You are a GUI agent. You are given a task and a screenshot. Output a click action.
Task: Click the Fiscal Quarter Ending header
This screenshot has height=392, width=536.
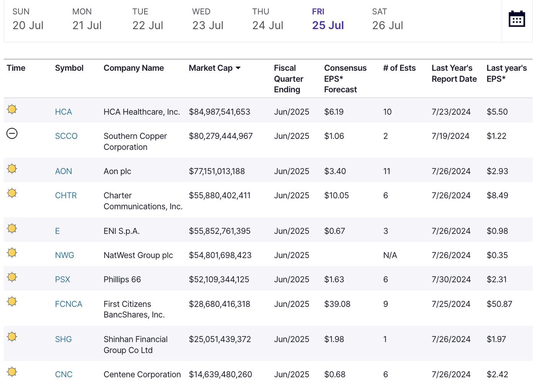click(289, 79)
